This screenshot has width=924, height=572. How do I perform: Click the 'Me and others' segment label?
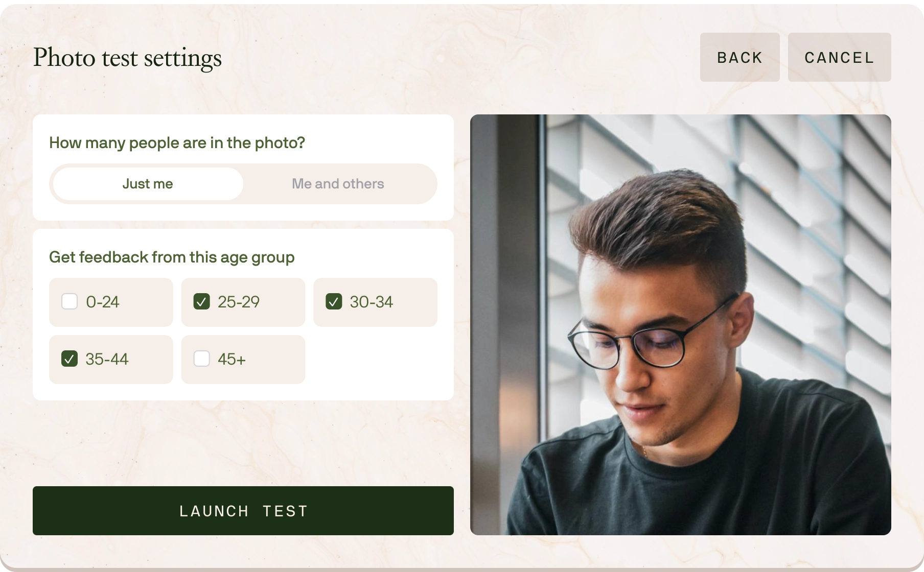pyautogui.click(x=338, y=184)
